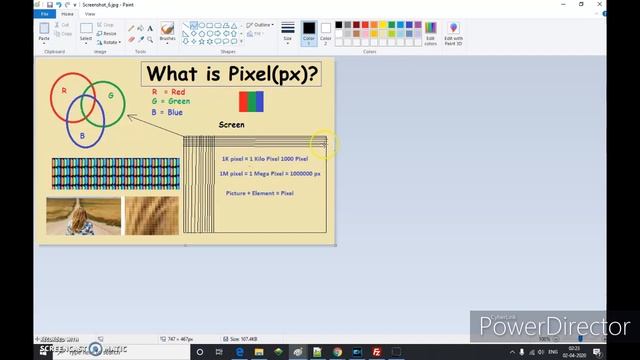
Task: Open the shape Outline dropdown
Action: click(x=260, y=25)
